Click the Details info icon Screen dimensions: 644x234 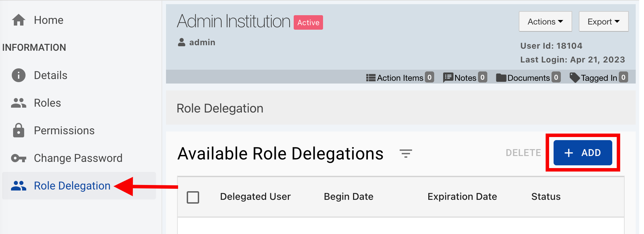coord(19,75)
